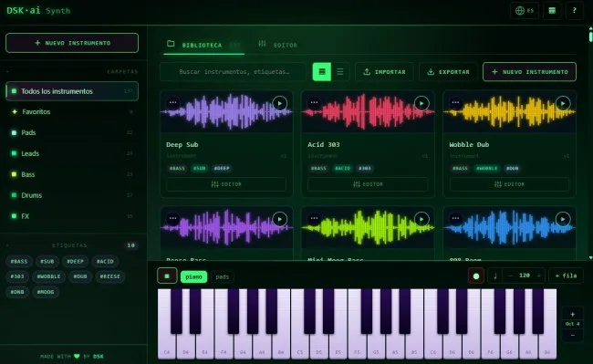
Task: Preview-play the Acid 303 instrument
Action: click(x=421, y=103)
